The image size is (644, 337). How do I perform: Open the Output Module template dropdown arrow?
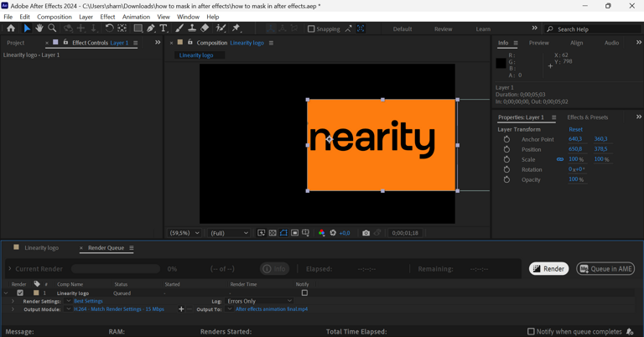(68, 309)
